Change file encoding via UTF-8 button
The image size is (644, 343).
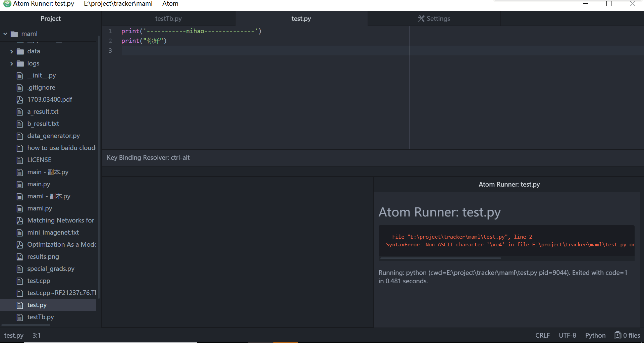tap(567, 335)
